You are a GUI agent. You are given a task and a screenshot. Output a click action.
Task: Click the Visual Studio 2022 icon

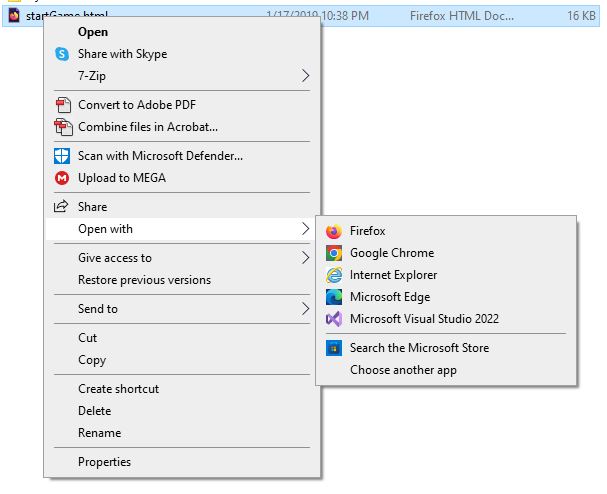pyautogui.click(x=334, y=319)
